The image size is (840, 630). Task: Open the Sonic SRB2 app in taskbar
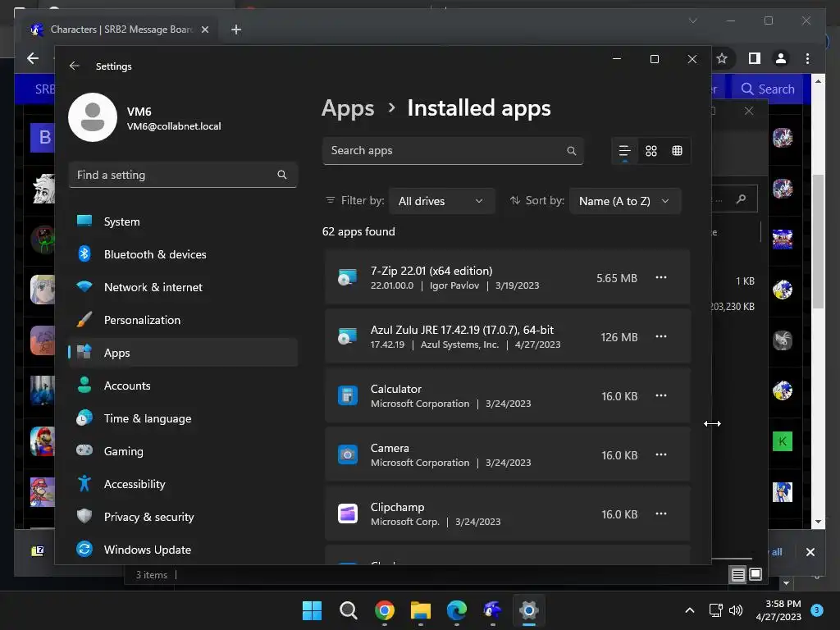point(492,610)
